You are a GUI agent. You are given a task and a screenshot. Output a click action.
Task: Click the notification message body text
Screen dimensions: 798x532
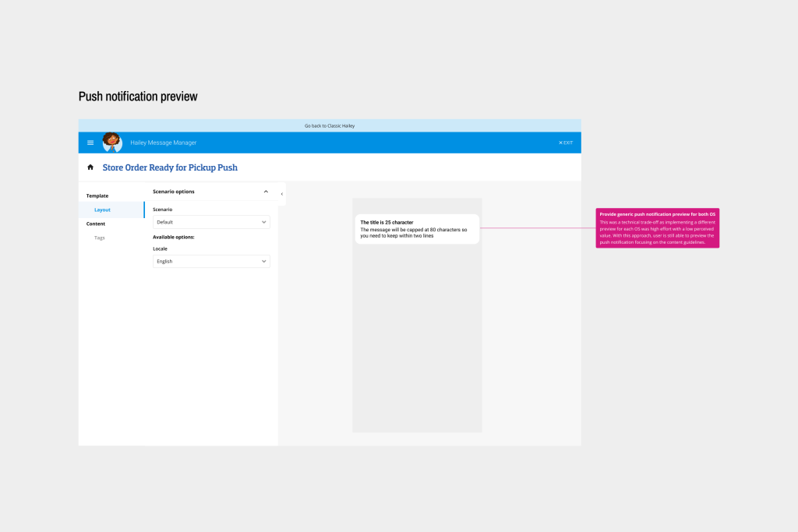click(x=413, y=232)
